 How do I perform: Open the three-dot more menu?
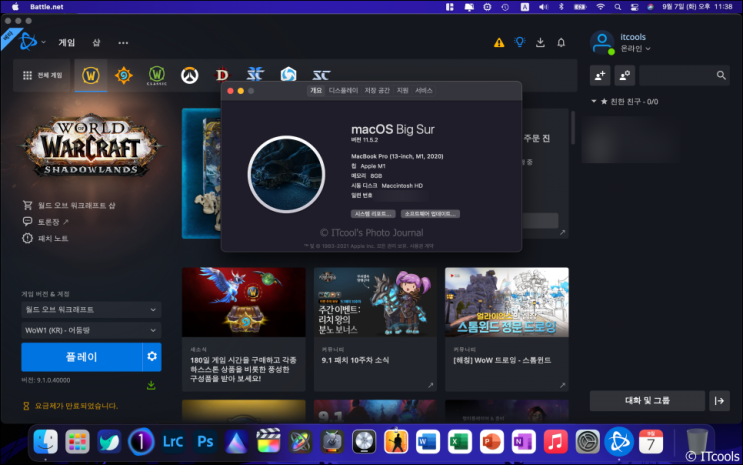(123, 43)
